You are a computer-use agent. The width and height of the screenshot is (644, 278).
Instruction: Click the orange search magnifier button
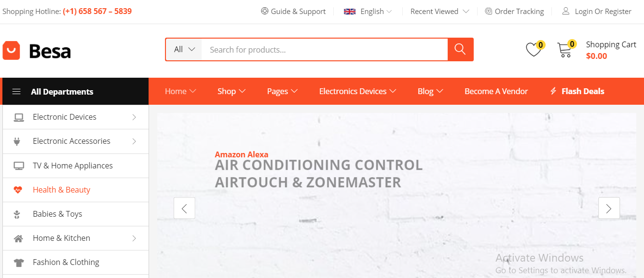[x=460, y=49]
